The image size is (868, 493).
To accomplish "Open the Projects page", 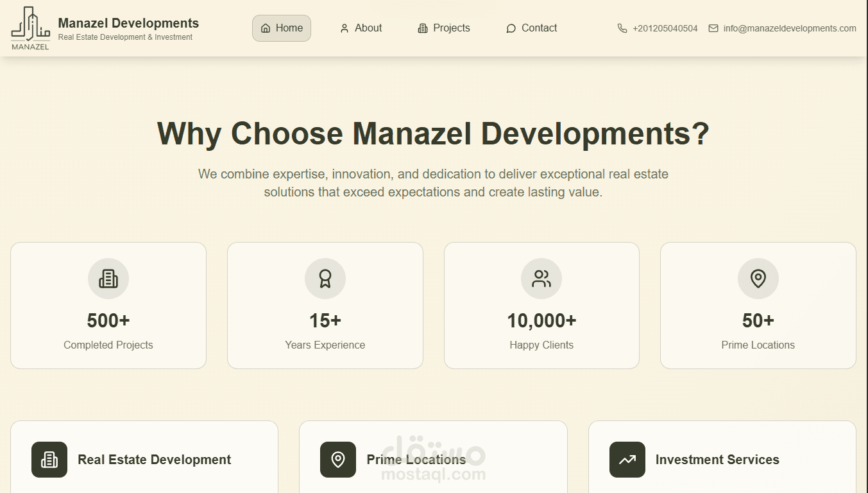I will (x=444, y=28).
